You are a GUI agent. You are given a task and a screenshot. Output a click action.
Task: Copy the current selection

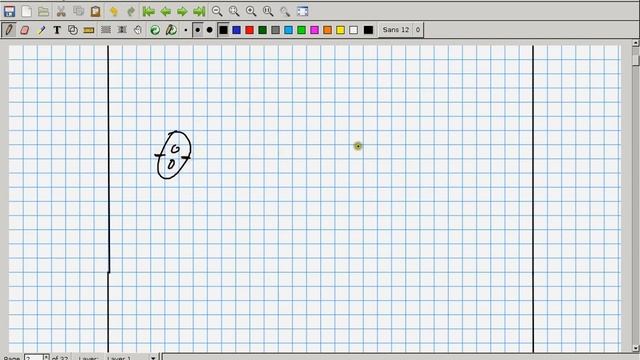tap(78, 11)
